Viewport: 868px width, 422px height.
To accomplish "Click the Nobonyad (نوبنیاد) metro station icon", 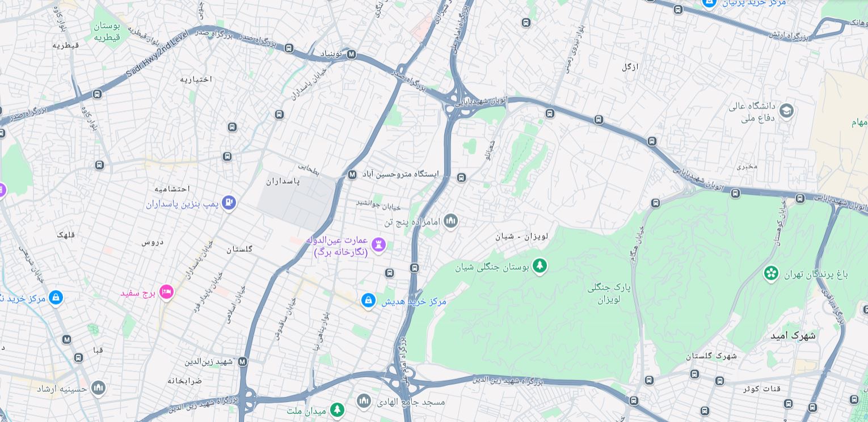I will click(x=351, y=54).
